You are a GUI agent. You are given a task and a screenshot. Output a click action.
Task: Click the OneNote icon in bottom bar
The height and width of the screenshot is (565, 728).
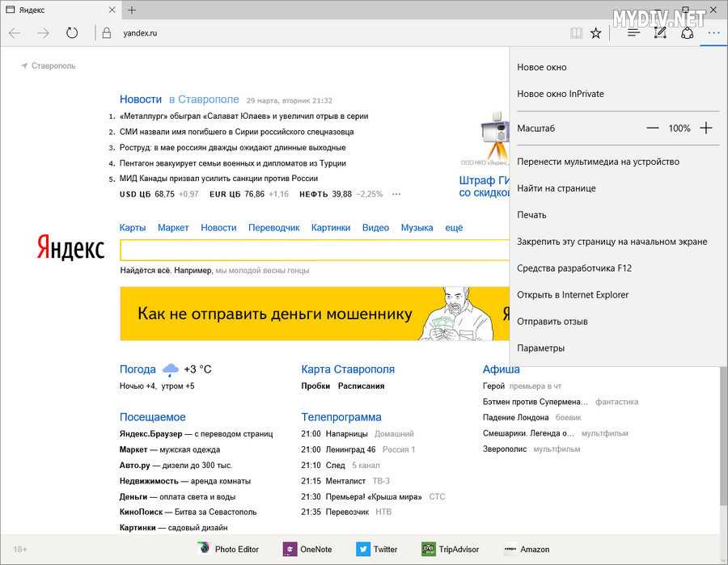click(x=290, y=549)
